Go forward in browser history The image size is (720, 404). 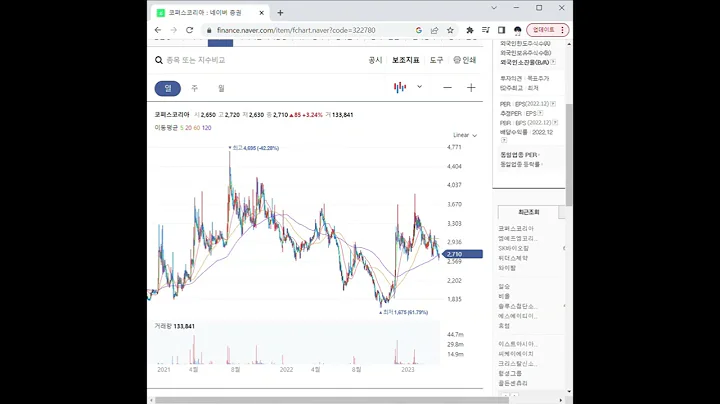tap(174, 30)
